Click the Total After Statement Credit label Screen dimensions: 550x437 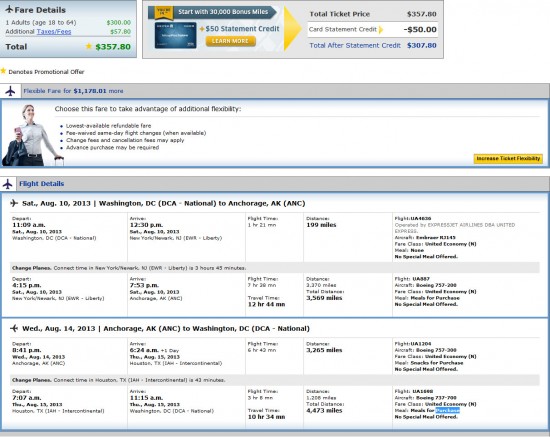click(355, 46)
